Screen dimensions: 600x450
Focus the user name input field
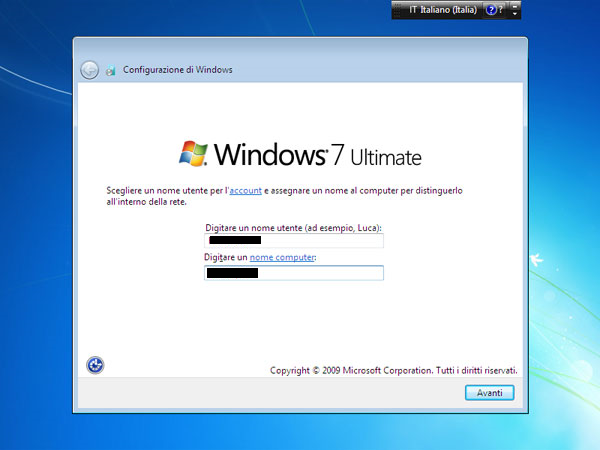294,241
